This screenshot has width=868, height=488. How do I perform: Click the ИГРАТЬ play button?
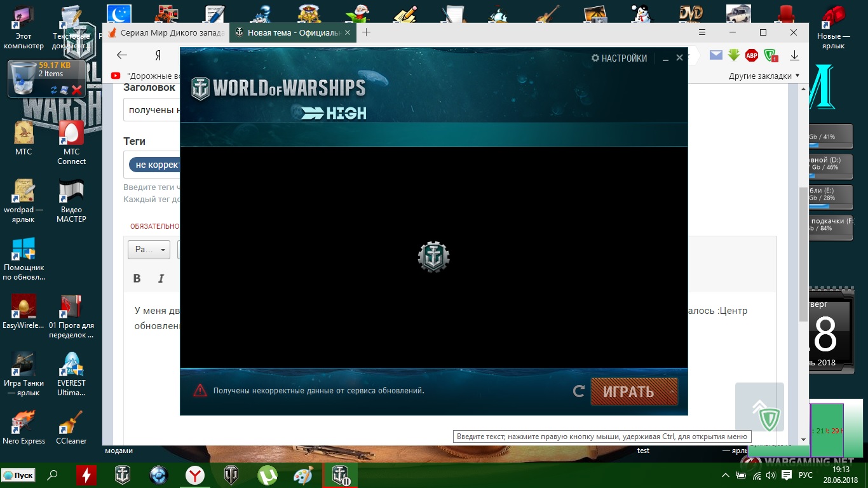(x=628, y=391)
